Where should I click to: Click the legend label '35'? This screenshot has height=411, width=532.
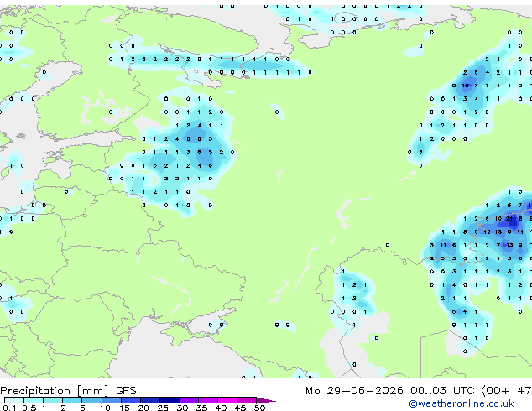(201, 408)
